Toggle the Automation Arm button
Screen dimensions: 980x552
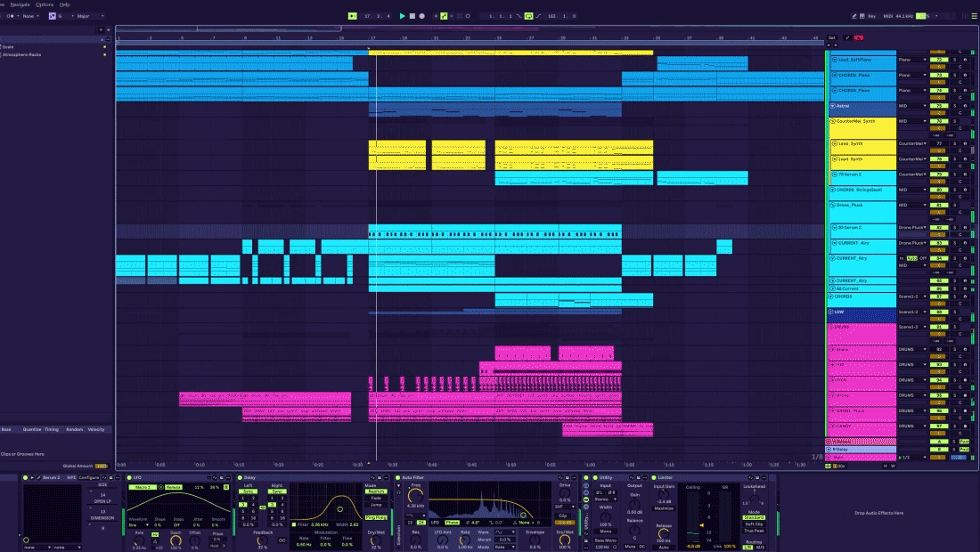pyautogui.click(x=444, y=16)
